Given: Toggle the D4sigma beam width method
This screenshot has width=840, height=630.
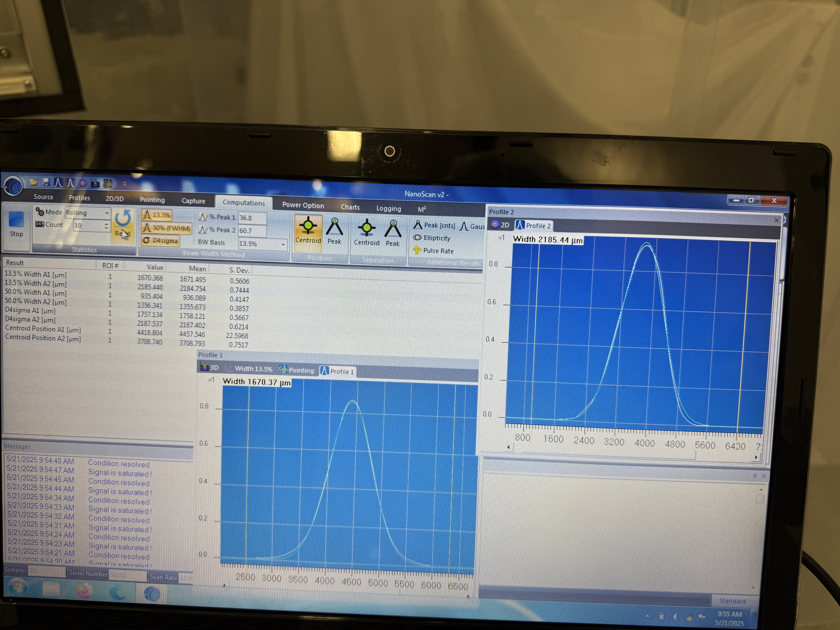Looking at the screenshot, I should [x=160, y=241].
